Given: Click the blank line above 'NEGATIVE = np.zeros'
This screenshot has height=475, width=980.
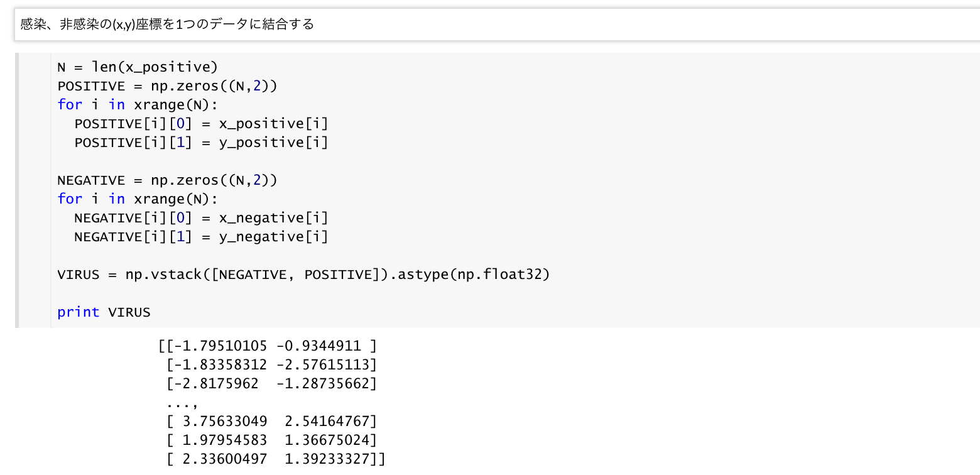Looking at the screenshot, I should (251, 161).
